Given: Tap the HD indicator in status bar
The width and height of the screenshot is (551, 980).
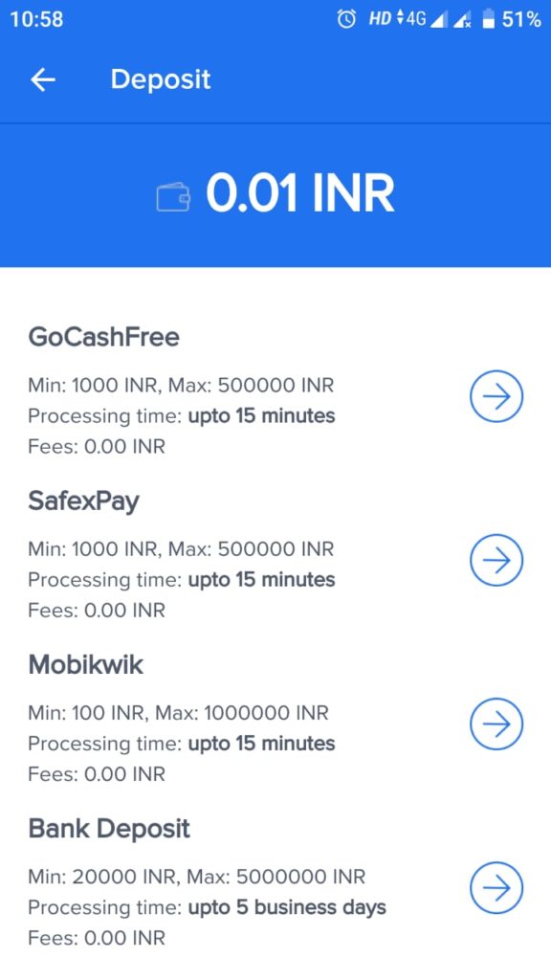Looking at the screenshot, I should pyautogui.click(x=378, y=16).
